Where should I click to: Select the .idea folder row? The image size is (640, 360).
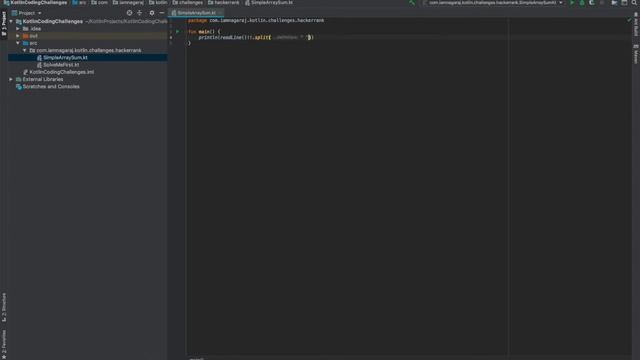click(88, 29)
